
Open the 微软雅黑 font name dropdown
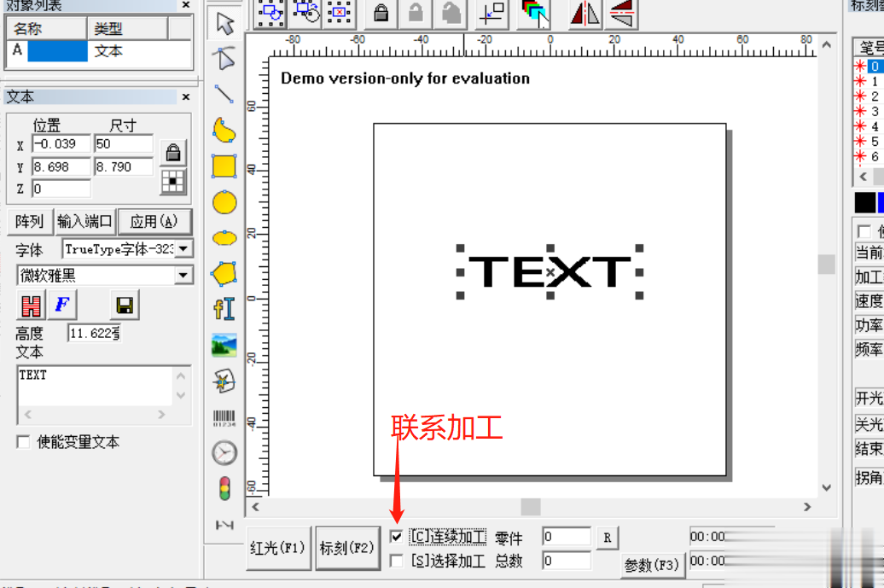(x=183, y=275)
